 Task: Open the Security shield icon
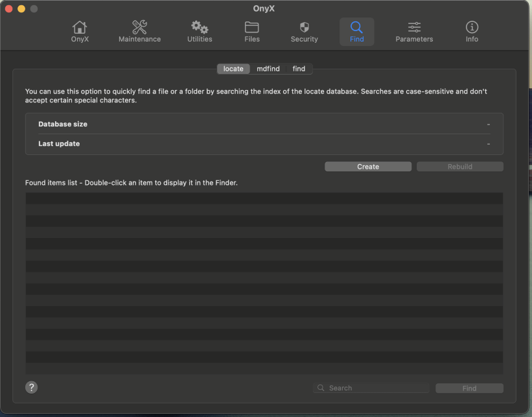point(304,31)
